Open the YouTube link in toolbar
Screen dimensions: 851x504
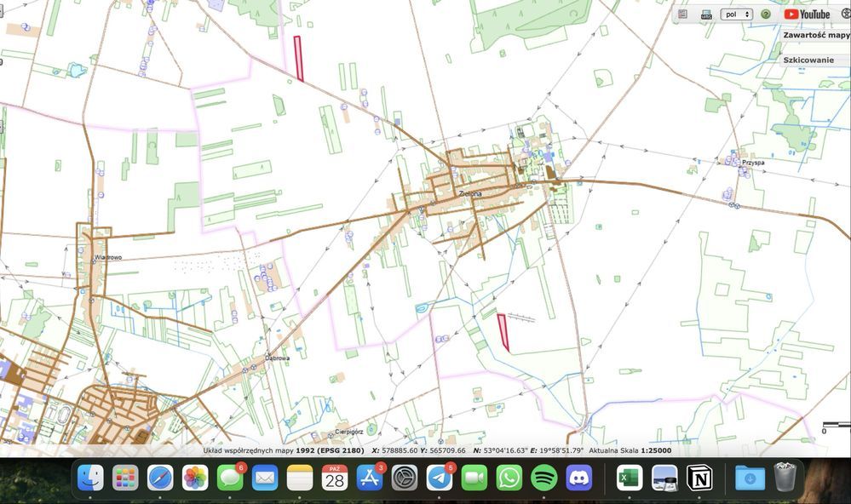(807, 14)
